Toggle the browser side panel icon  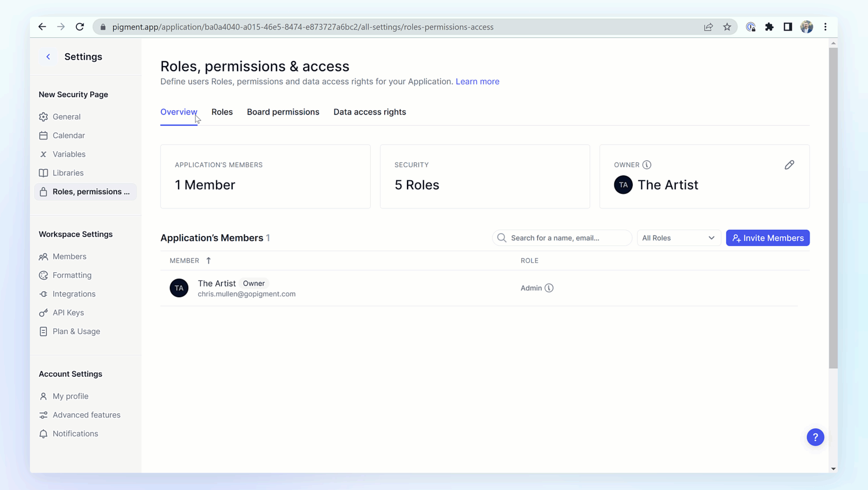[788, 27]
